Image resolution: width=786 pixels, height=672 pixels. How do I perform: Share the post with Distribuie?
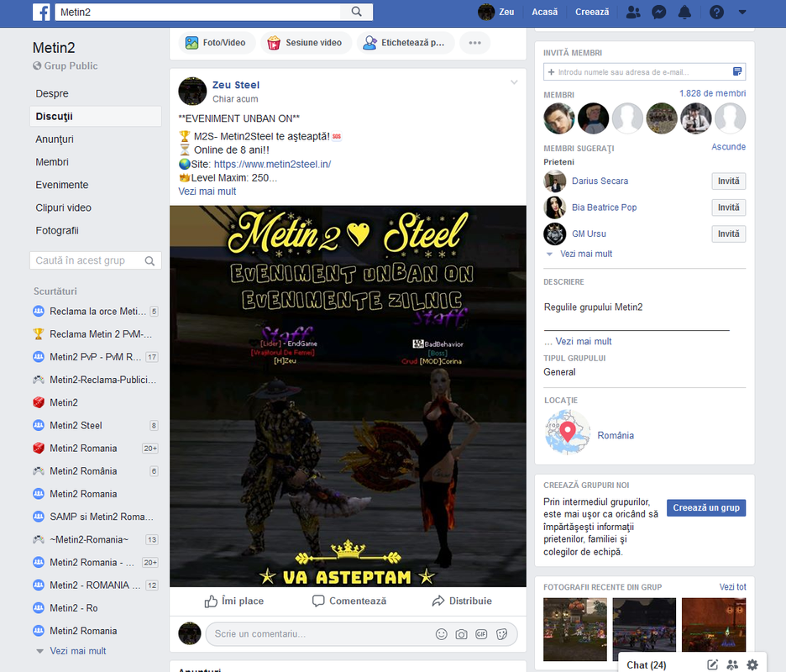tap(462, 601)
